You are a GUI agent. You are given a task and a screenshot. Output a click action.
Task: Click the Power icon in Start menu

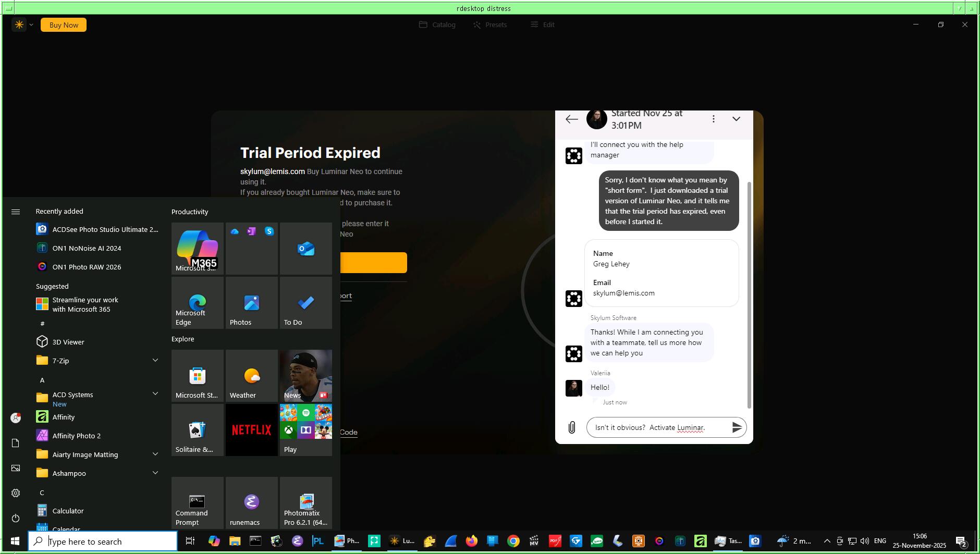pos(16,518)
